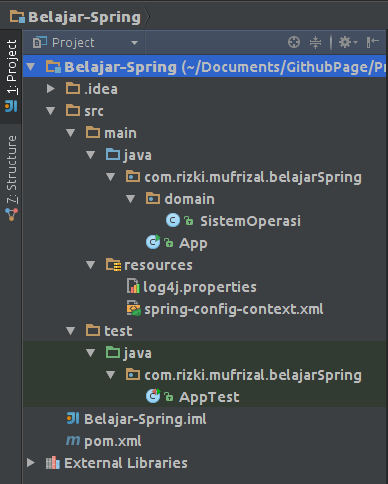Select the App class in tree
Image resolution: width=388 pixels, height=484 pixels.
(193, 243)
